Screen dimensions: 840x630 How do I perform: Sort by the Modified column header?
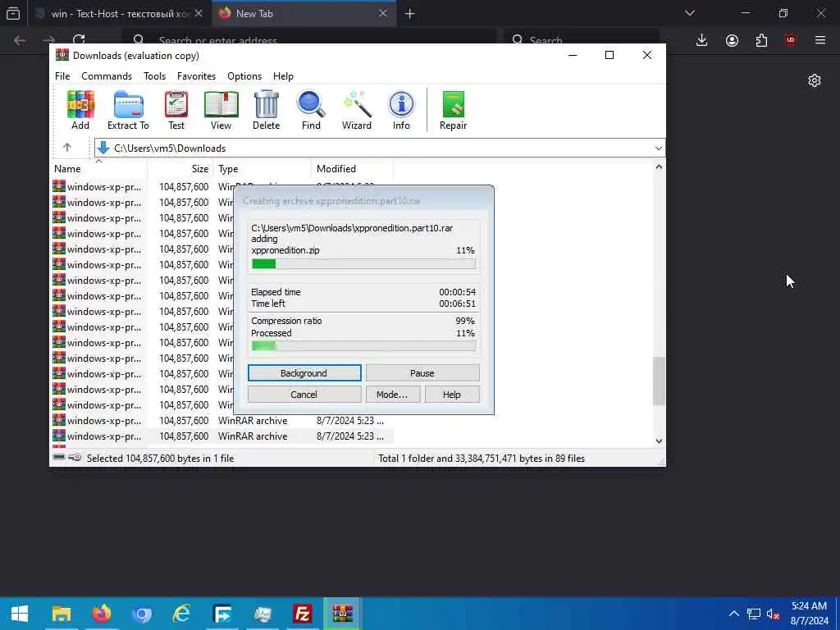pos(353,169)
